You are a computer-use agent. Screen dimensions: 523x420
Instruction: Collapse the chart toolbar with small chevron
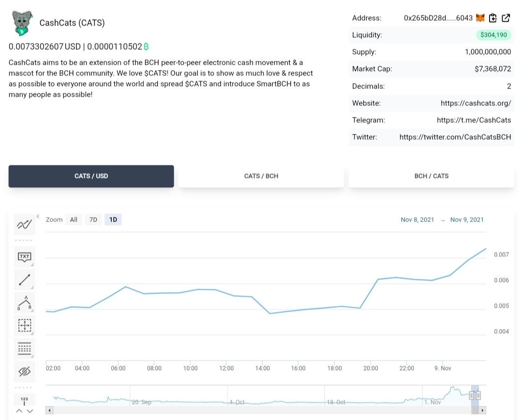point(38,216)
